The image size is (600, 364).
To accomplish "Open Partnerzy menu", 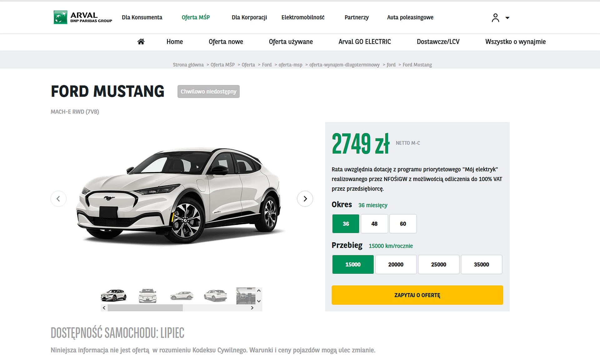I will pos(357,17).
